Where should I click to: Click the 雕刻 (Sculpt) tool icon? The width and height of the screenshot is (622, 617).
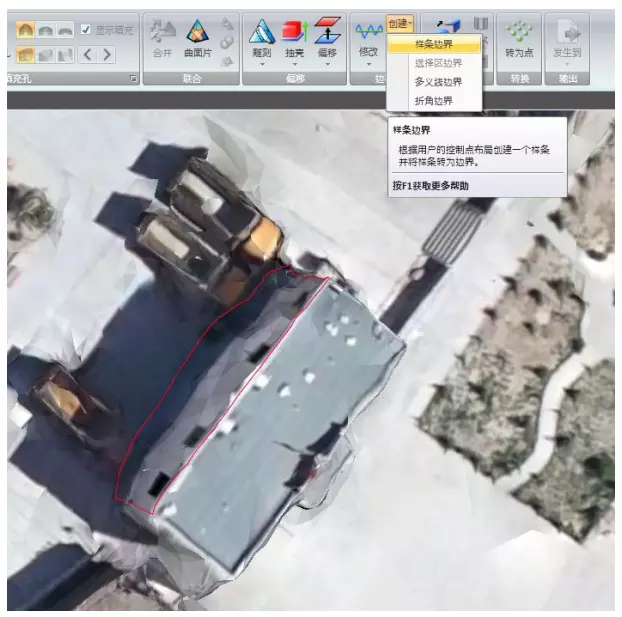point(261,32)
